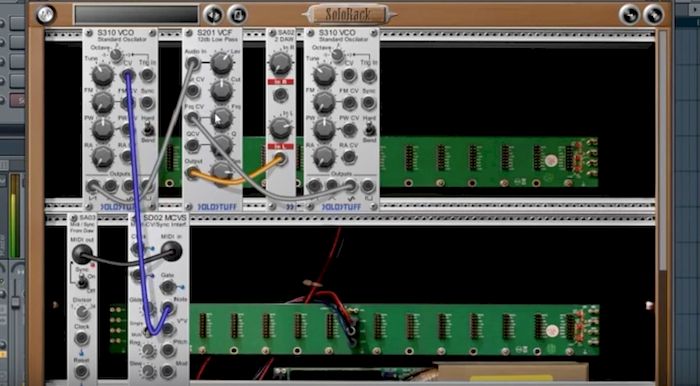Toggle the Hard/Bend switch on left S310 VCO
Image resolution: width=700 pixels, height=386 pixels.
pyautogui.click(x=148, y=130)
